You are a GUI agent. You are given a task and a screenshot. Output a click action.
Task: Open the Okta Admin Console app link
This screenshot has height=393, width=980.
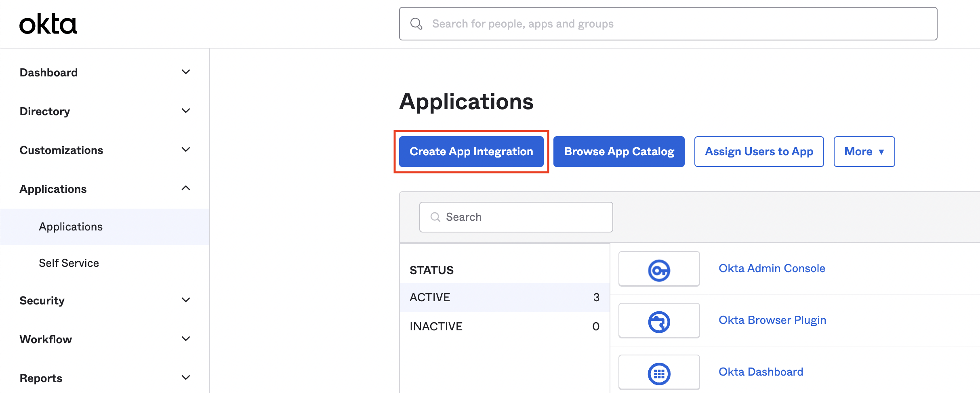772,268
